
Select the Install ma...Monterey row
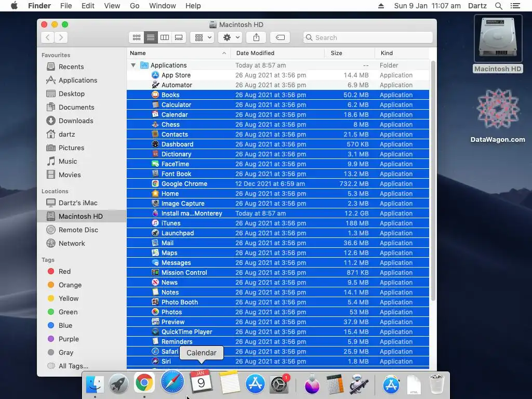point(278,214)
